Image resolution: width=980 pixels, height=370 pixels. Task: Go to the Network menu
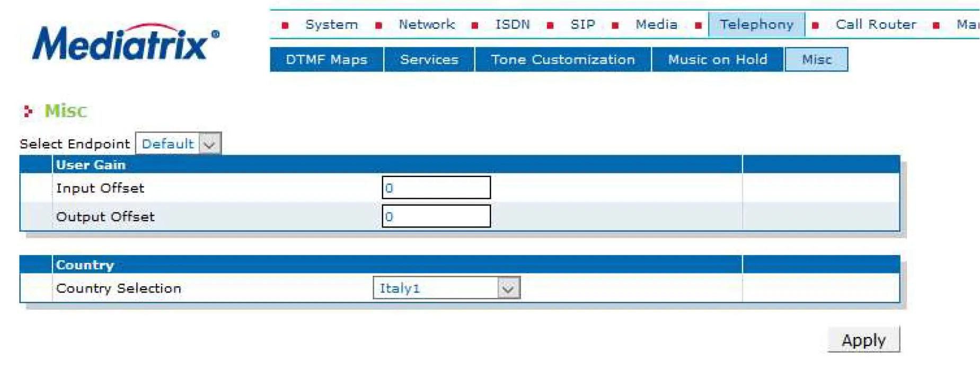click(x=426, y=25)
